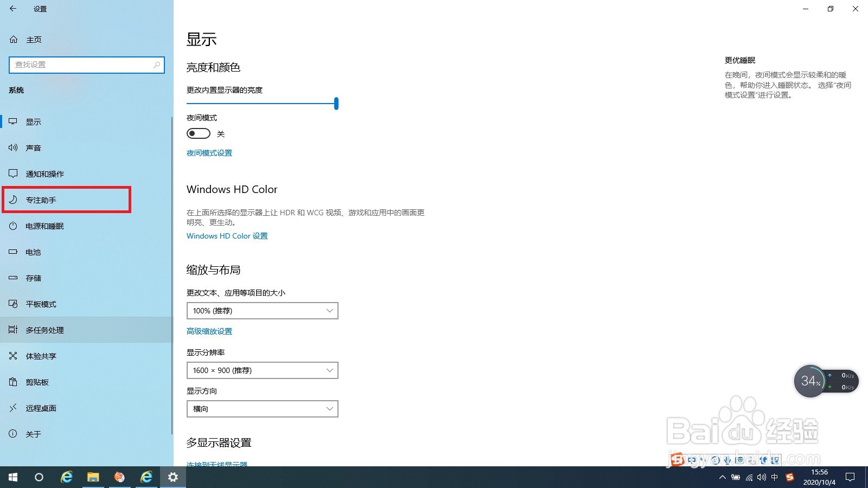The height and width of the screenshot is (488, 868).
Task: Launch Microsoft Edge from the taskbar
Action: pyautogui.click(x=66, y=477)
